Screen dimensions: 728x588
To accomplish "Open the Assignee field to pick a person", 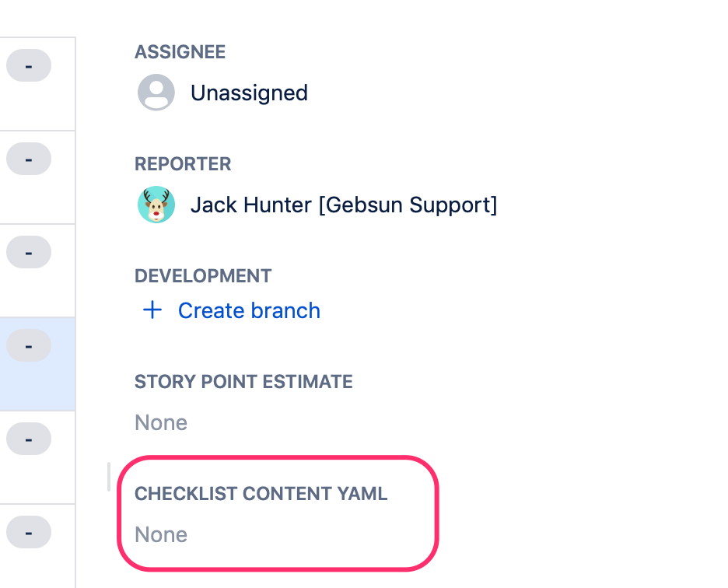I will pos(249,92).
